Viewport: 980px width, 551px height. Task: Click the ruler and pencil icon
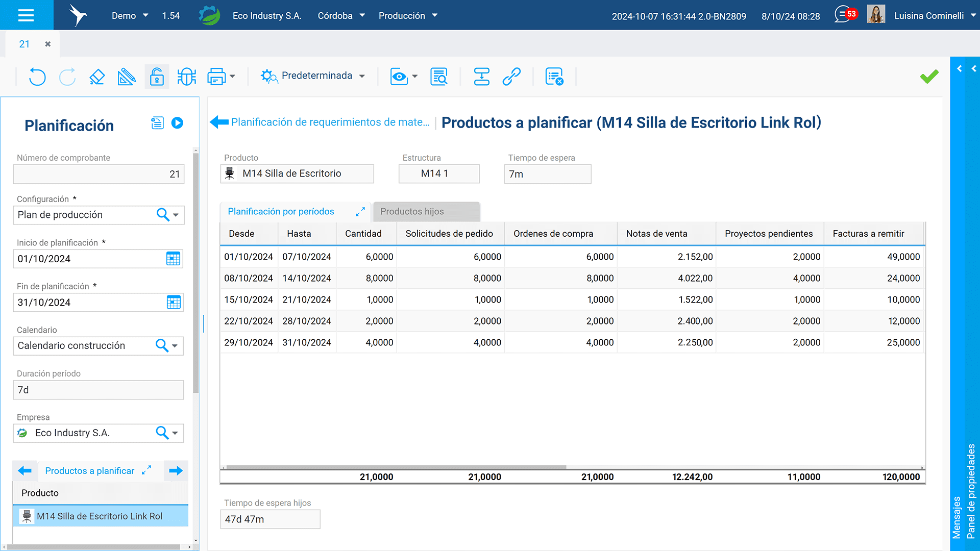tap(127, 77)
